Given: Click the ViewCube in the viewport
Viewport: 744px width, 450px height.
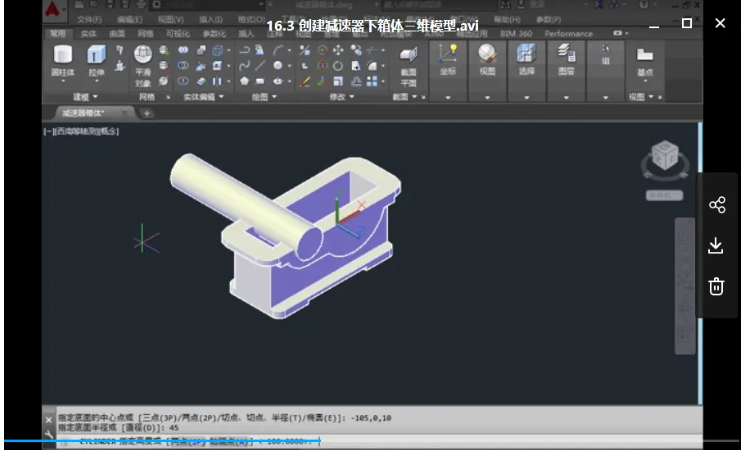Looking at the screenshot, I should tap(665, 156).
